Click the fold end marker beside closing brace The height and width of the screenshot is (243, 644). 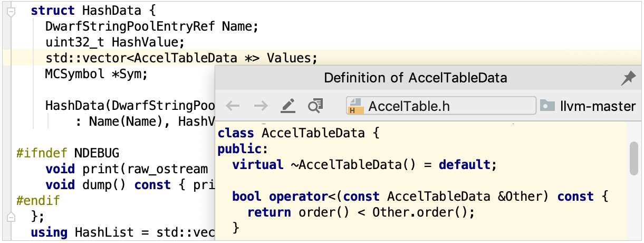(10, 217)
